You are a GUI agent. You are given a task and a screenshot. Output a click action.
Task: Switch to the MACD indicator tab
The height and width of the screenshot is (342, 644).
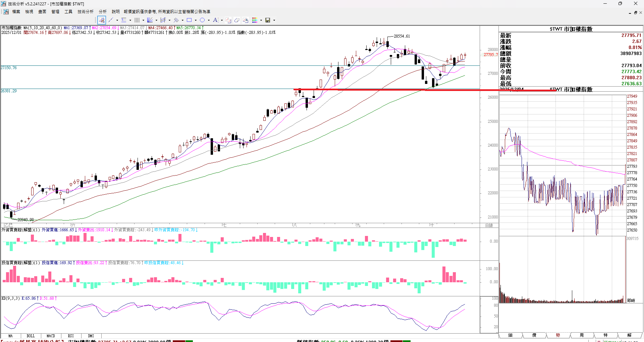pos(51,336)
